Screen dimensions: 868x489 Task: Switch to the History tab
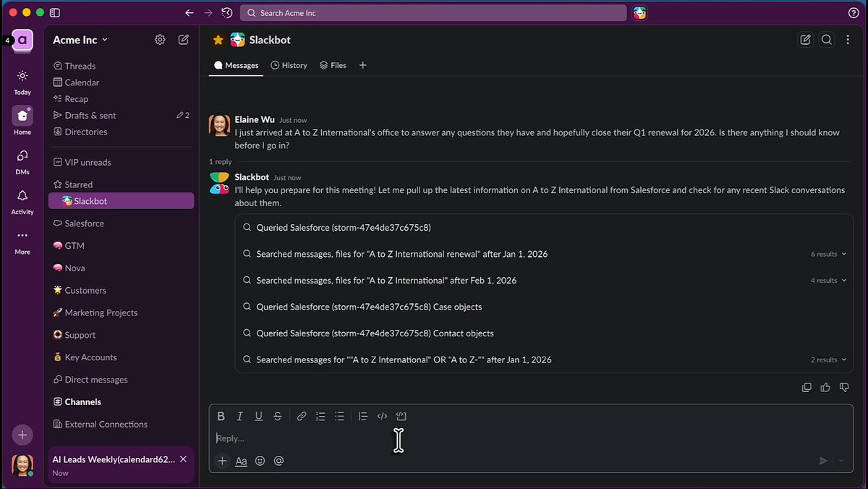[289, 65]
